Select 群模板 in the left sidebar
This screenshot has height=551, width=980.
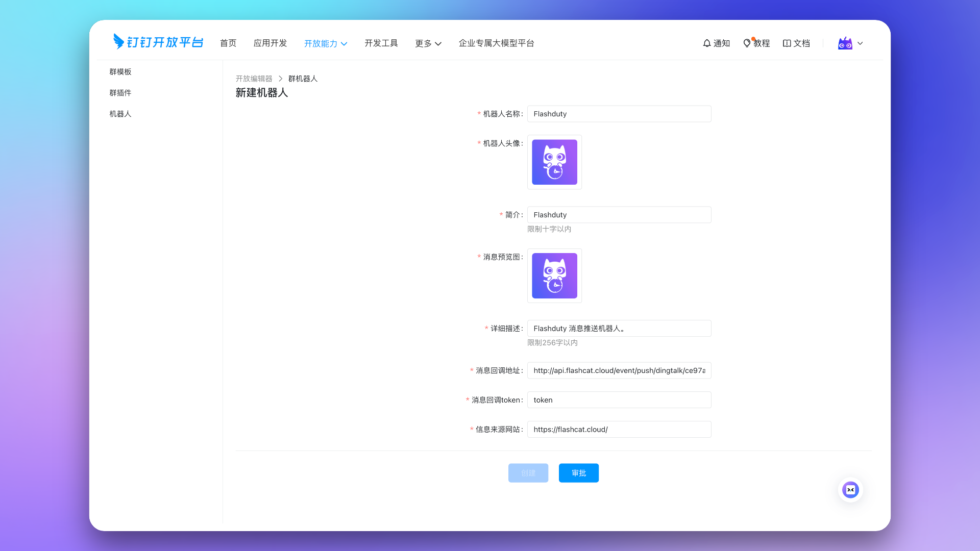tap(120, 72)
